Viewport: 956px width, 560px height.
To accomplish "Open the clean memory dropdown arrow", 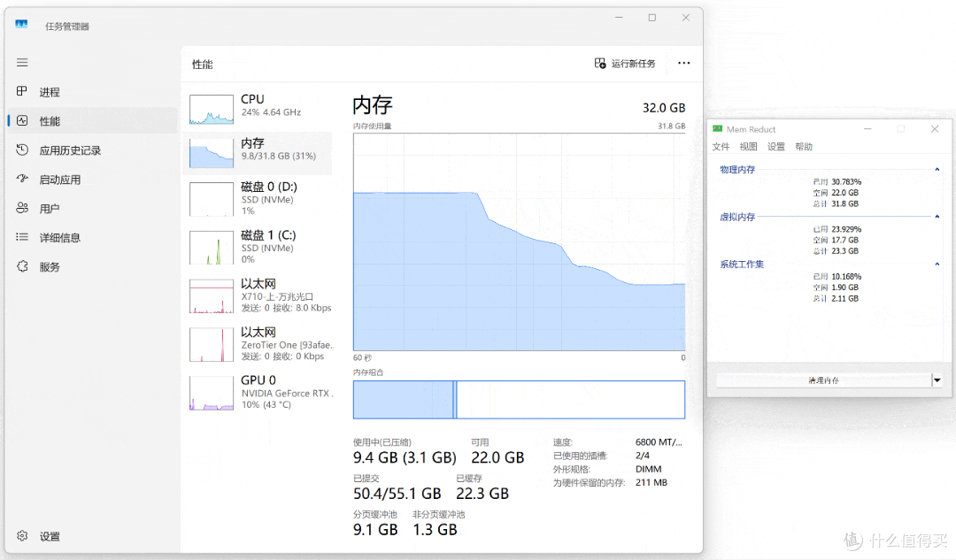I will 937,380.
